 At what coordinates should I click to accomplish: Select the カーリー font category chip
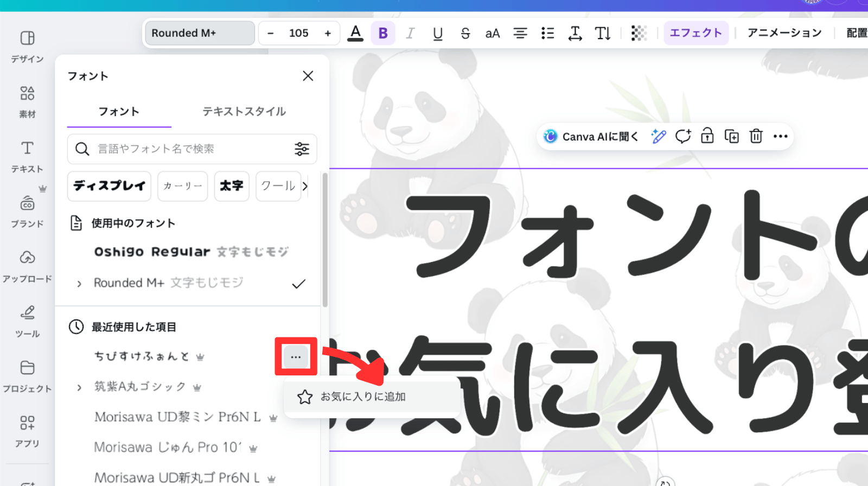pos(183,186)
